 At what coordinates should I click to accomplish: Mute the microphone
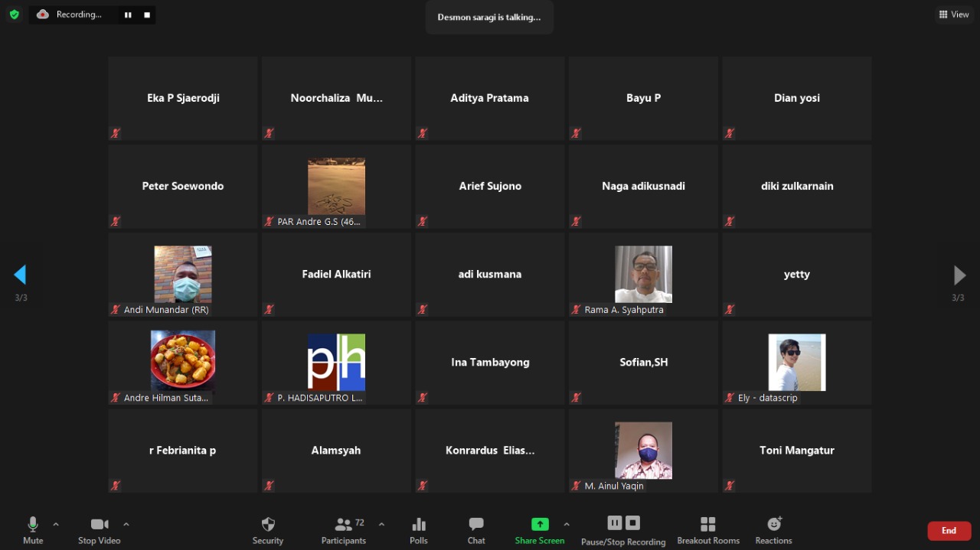tap(33, 525)
